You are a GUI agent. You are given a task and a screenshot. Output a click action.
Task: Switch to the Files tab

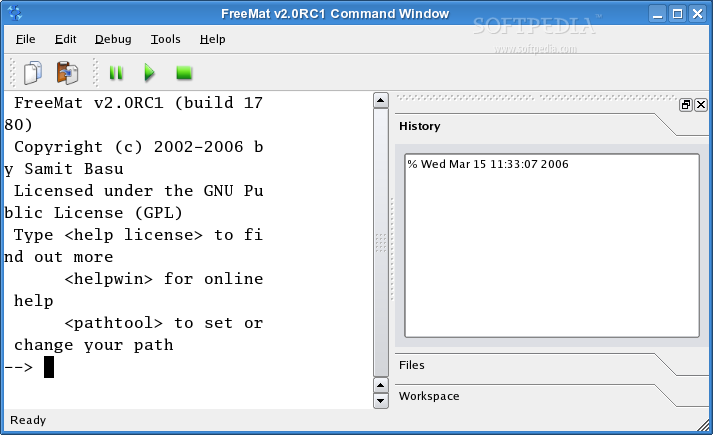pos(412,365)
